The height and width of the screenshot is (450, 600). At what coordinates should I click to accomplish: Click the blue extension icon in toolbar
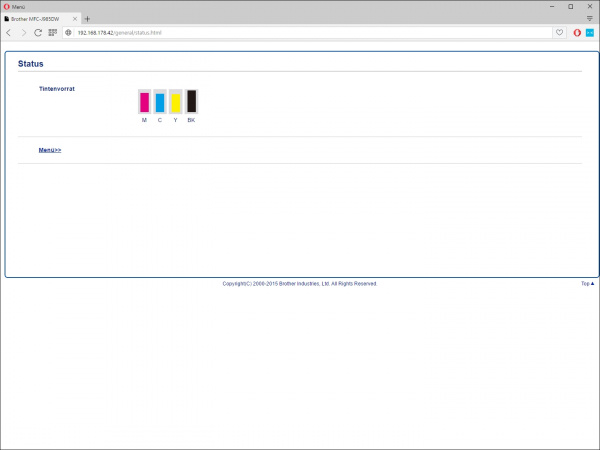[589, 32]
